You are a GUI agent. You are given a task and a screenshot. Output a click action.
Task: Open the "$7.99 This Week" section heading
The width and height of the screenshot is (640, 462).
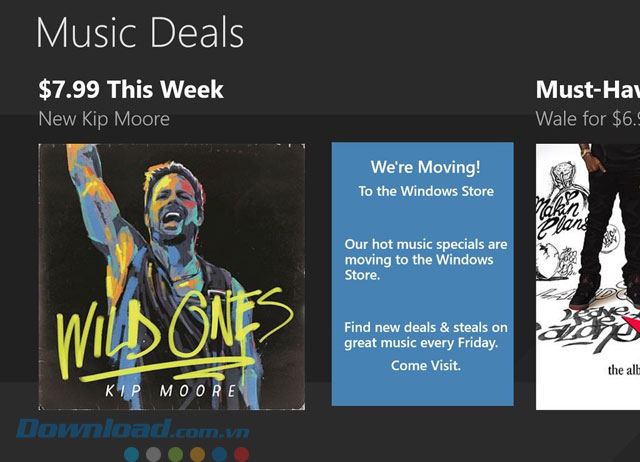coord(131,89)
